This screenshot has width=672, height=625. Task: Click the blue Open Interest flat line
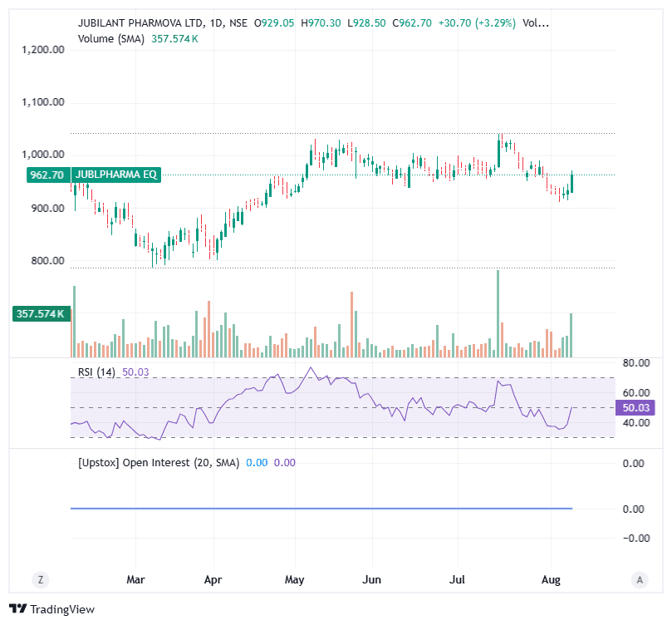(321, 509)
